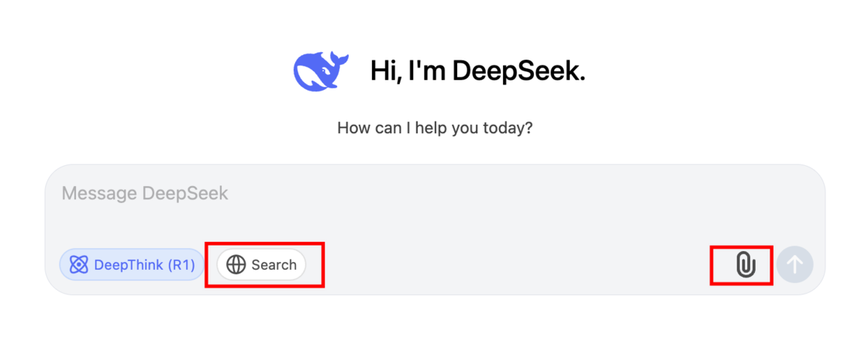Open the file upload via clip icon
Screen dimensions: 868x341
(746, 264)
